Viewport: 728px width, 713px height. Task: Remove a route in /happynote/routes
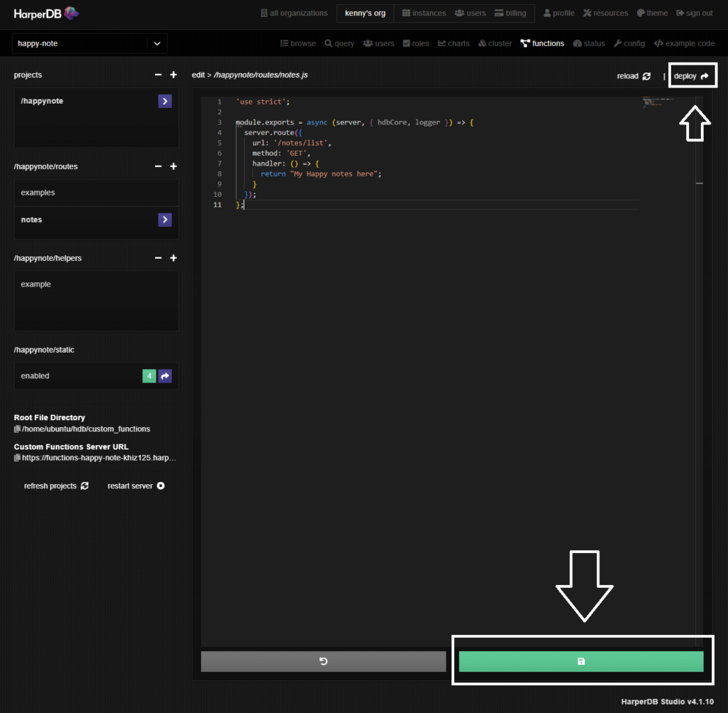[159, 166]
